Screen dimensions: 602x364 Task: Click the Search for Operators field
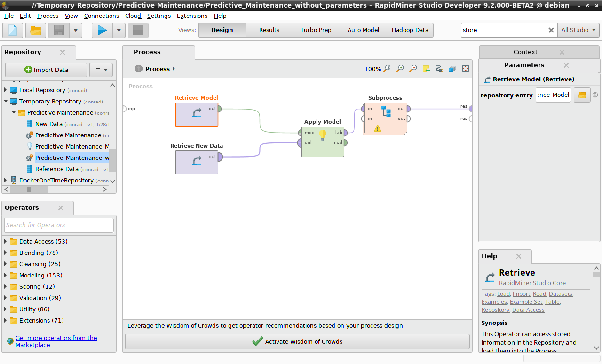point(59,225)
